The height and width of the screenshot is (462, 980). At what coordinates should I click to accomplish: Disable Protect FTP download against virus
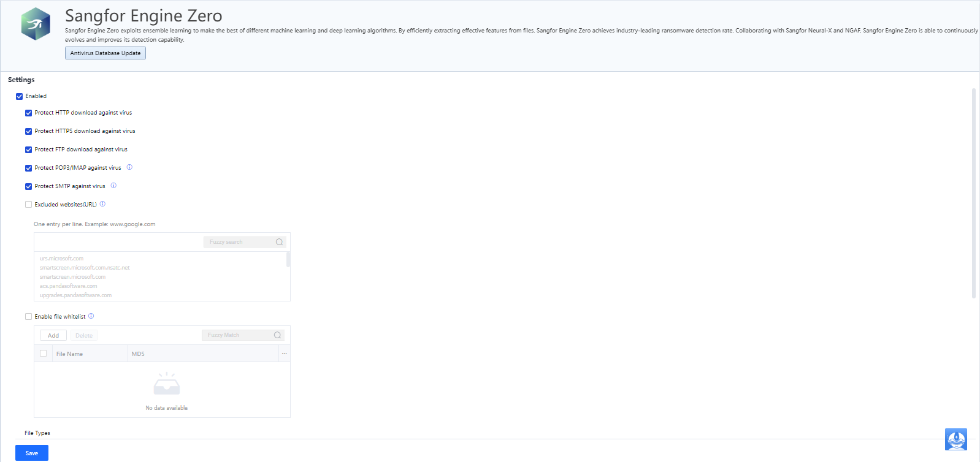click(x=29, y=150)
